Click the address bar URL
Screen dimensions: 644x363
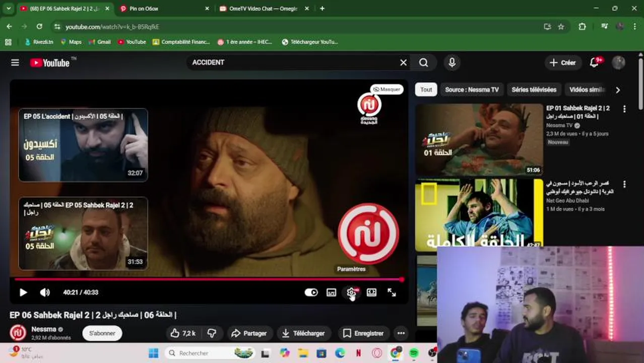pos(112,27)
